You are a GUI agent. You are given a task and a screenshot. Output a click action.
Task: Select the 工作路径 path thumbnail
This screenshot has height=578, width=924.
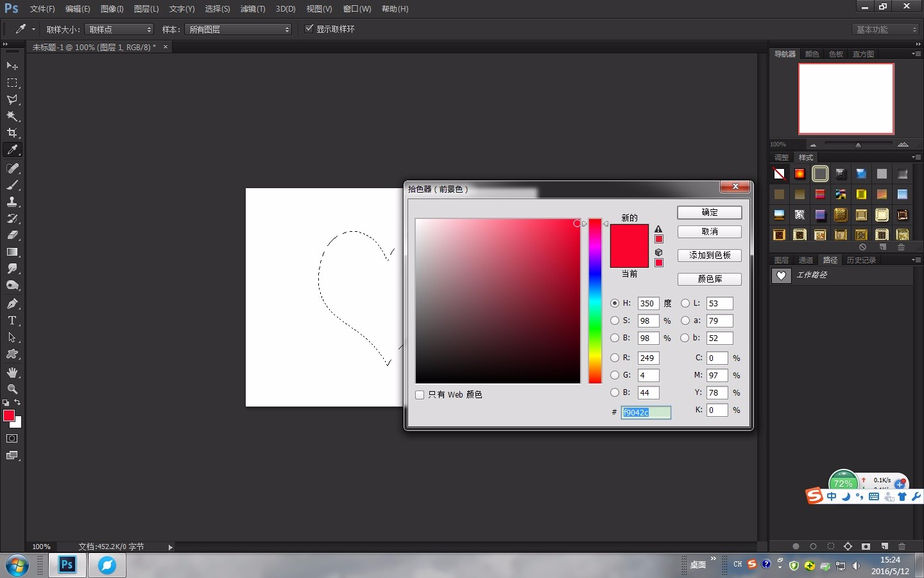click(x=781, y=276)
